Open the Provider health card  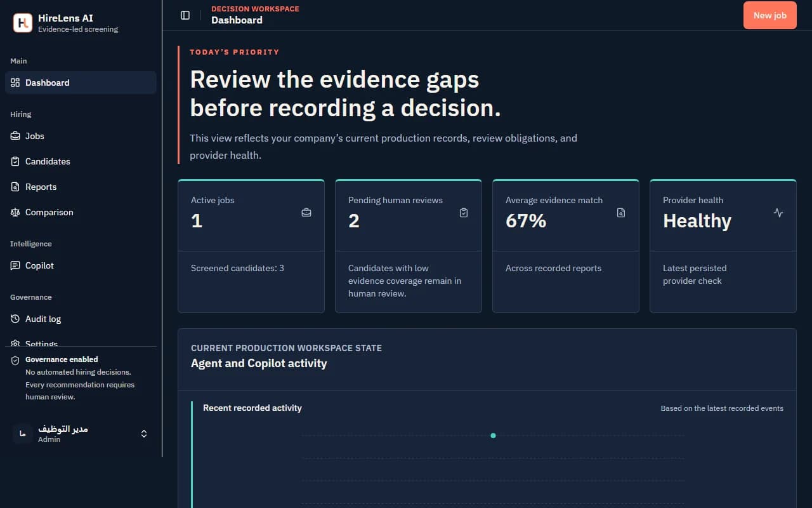click(723, 246)
